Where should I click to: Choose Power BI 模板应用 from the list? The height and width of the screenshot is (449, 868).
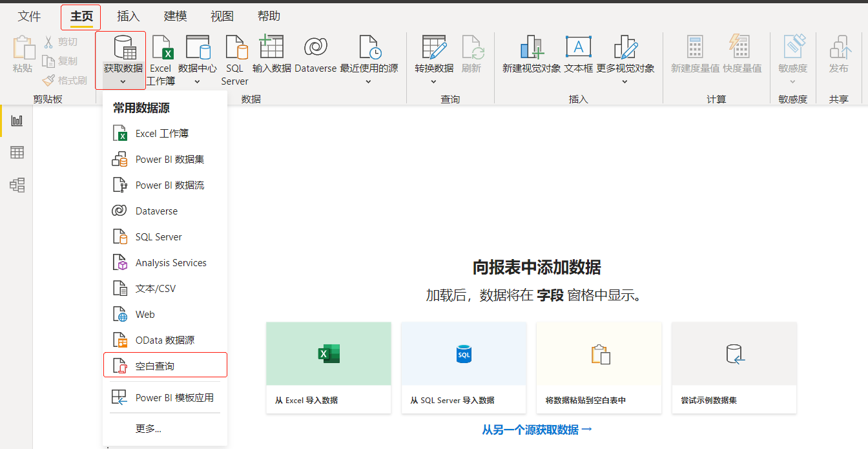pos(165,398)
